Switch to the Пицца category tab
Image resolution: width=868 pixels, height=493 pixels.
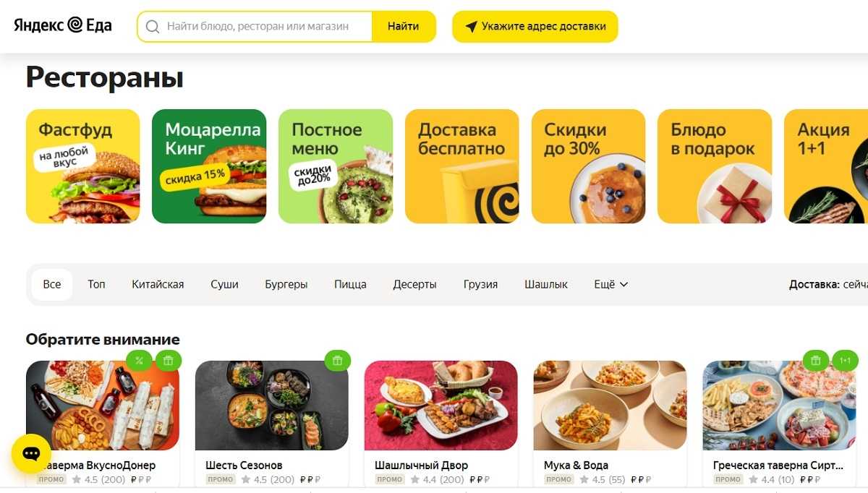[x=350, y=284]
